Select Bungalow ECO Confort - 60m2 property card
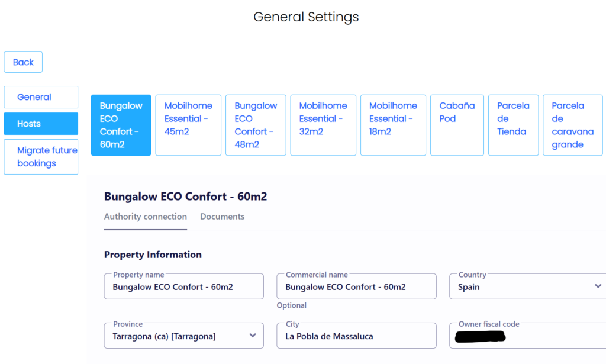 click(x=121, y=125)
